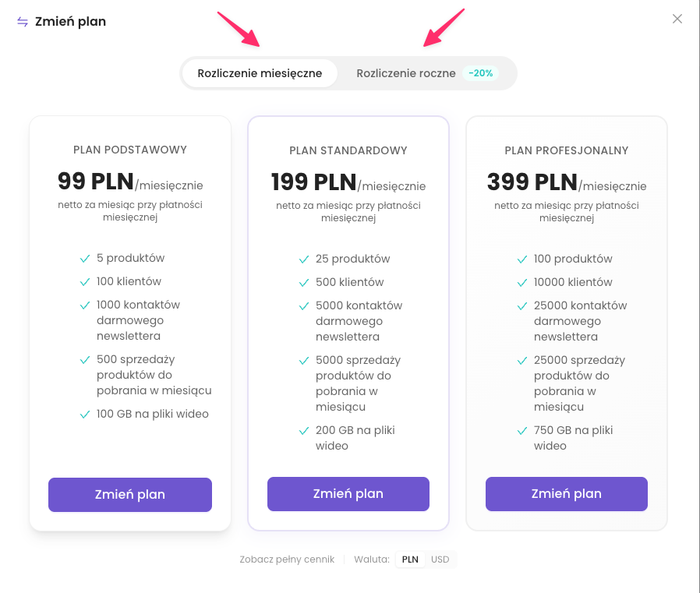
Task: Click Zmień plan under Plan Podstawowy
Action: 130,495
